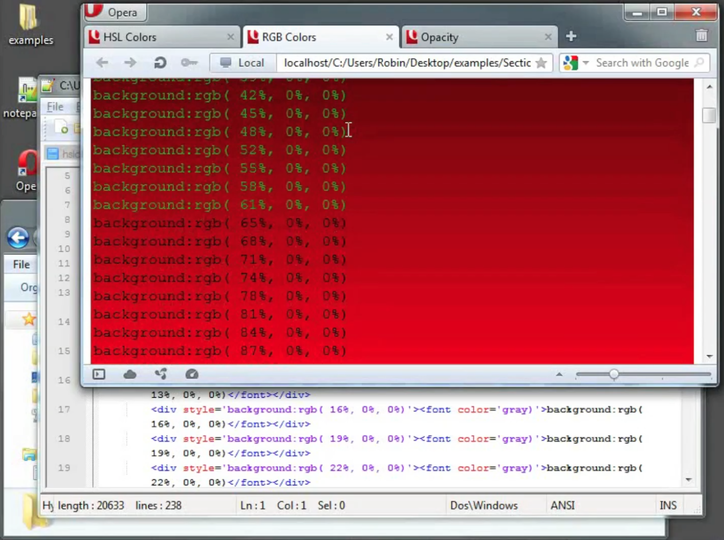Click line number 18 in Notepad++ margin

(x=64, y=438)
